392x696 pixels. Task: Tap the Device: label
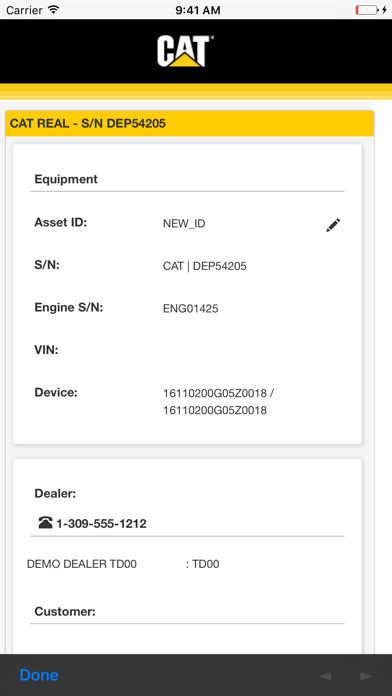pos(56,392)
